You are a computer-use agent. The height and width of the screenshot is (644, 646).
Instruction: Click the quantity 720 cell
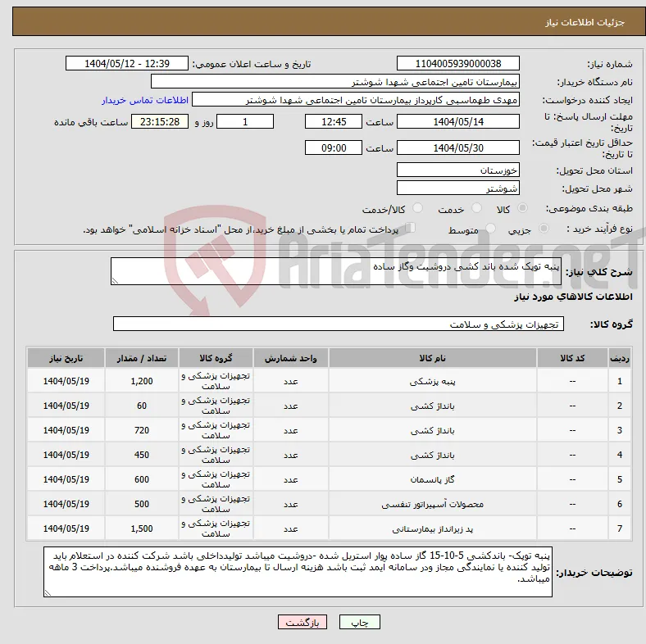pyautogui.click(x=142, y=430)
